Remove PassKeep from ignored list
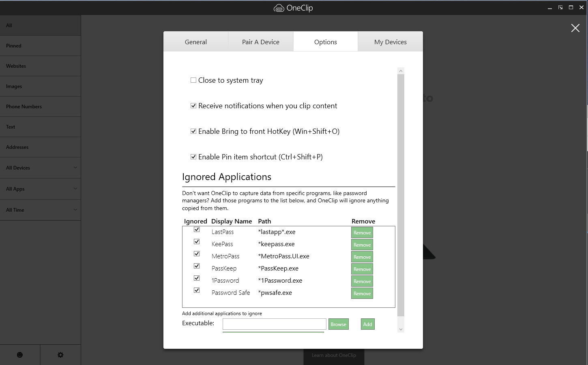Screen dimensions: 588x365 362,269
